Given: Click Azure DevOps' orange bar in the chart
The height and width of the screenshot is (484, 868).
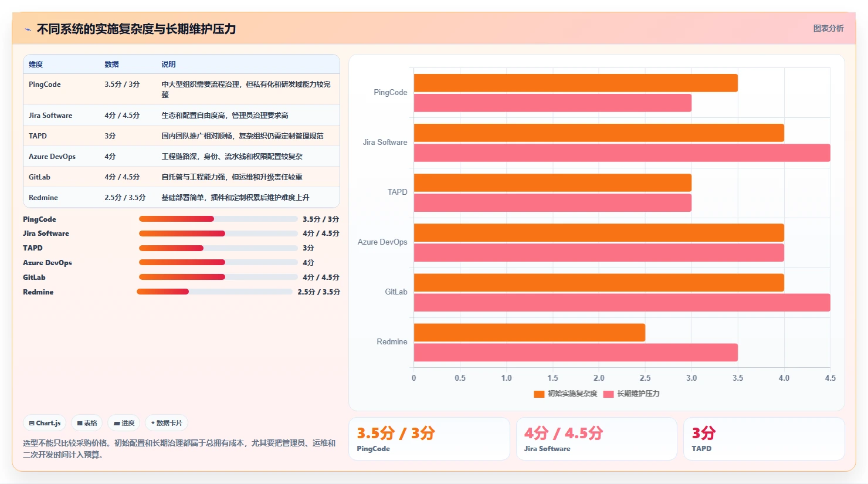Looking at the screenshot, I should 599,232.
